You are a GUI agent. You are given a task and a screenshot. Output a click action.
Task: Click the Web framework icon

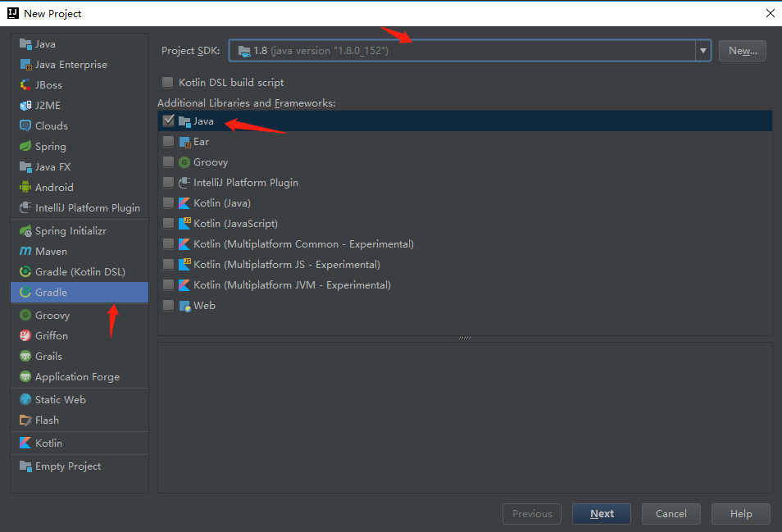[x=184, y=306]
